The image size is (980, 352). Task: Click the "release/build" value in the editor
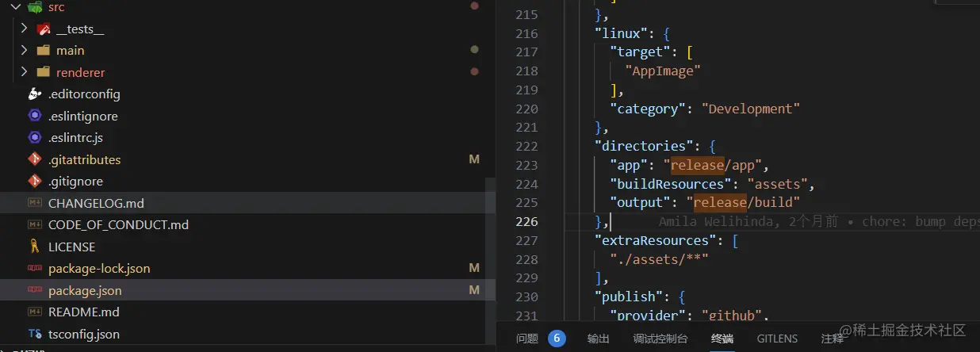tap(743, 202)
